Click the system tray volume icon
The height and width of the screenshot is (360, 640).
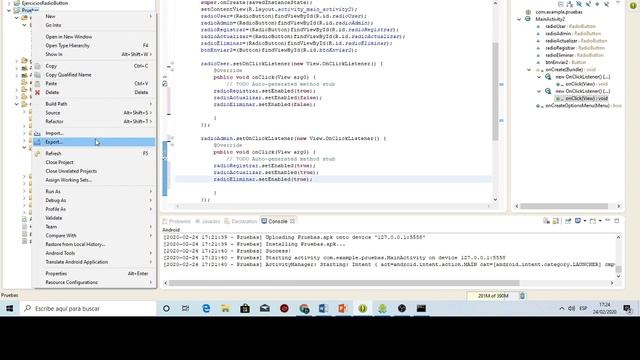click(571, 309)
